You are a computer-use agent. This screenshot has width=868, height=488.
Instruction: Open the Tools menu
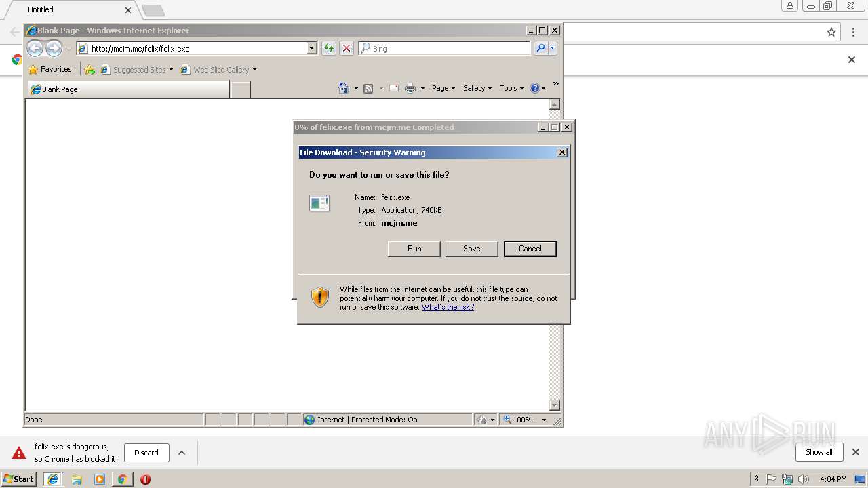pos(512,88)
